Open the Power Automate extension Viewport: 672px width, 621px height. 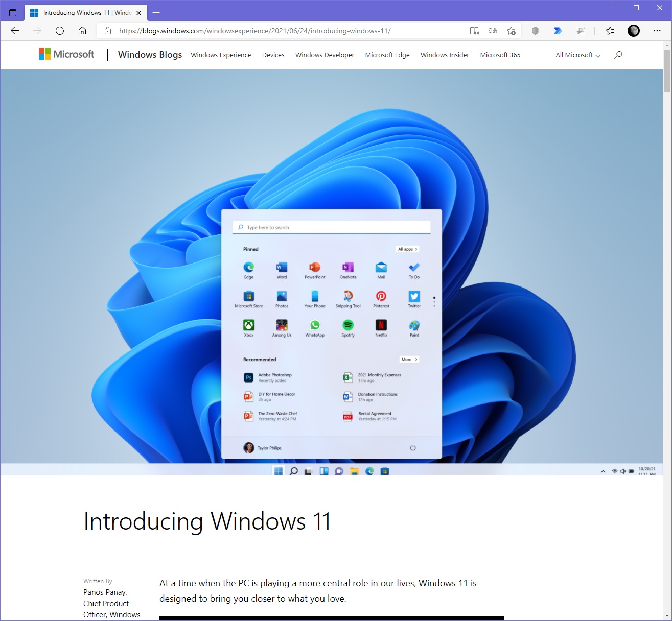click(x=558, y=31)
